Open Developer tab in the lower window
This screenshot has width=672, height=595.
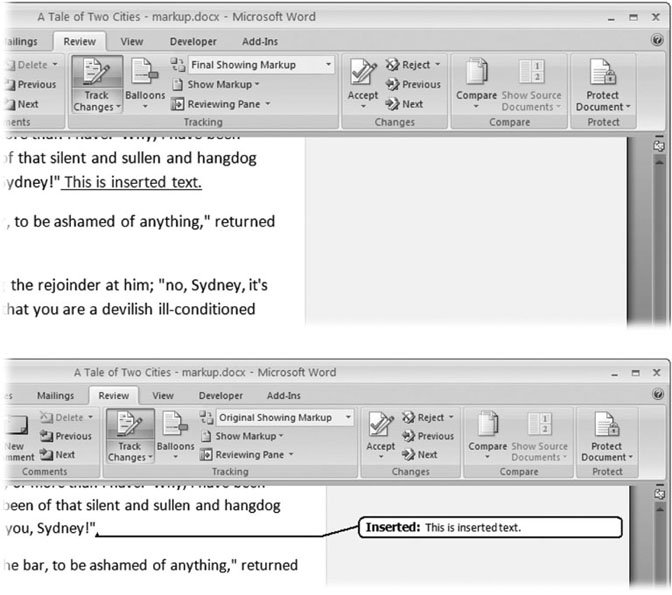tap(220, 396)
